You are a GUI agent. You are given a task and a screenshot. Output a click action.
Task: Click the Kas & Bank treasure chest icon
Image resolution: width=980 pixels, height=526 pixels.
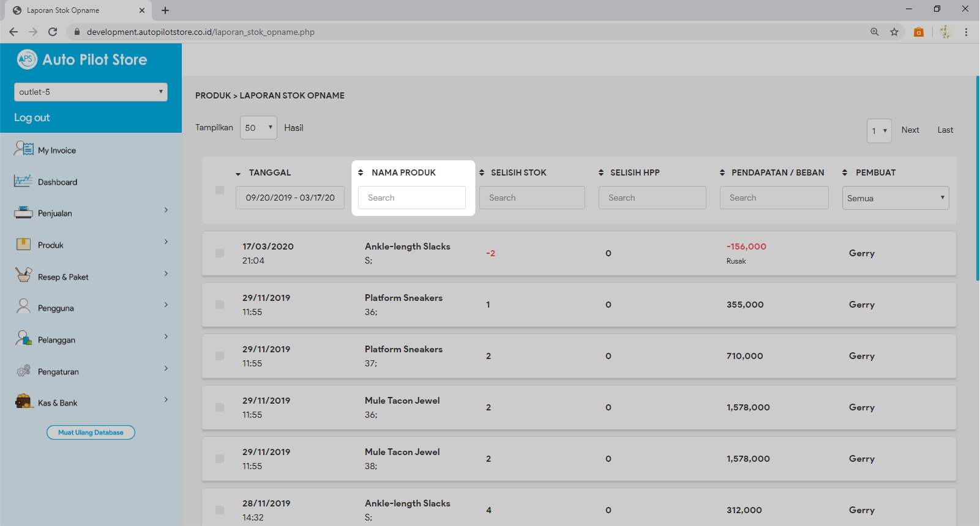[24, 402]
